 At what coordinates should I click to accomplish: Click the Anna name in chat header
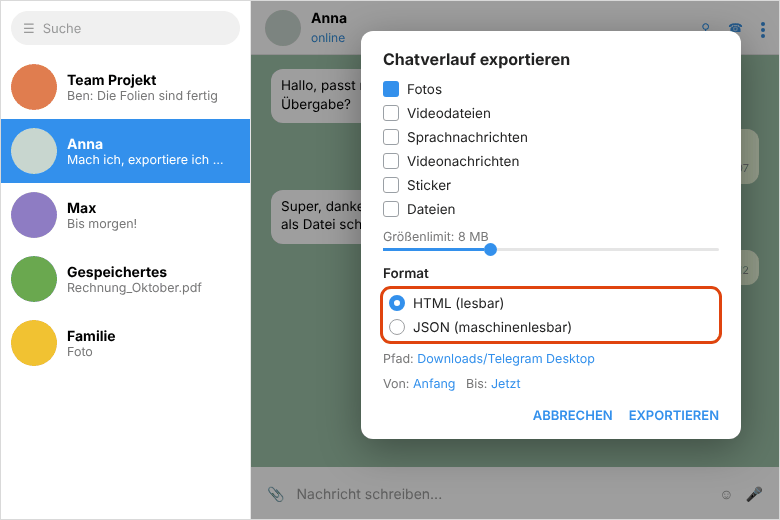click(329, 18)
